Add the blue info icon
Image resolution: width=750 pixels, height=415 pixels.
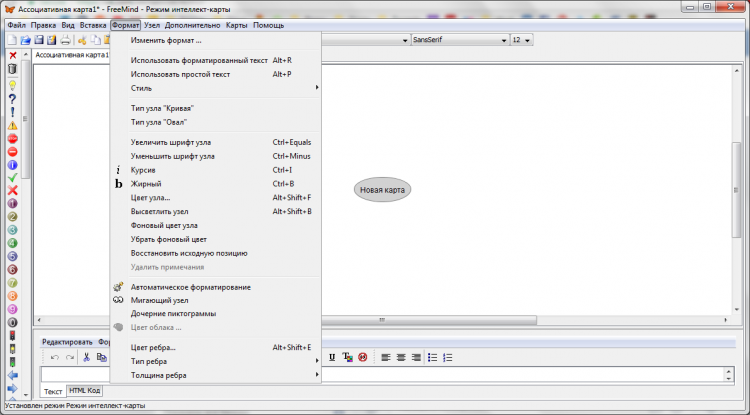[13, 165]
